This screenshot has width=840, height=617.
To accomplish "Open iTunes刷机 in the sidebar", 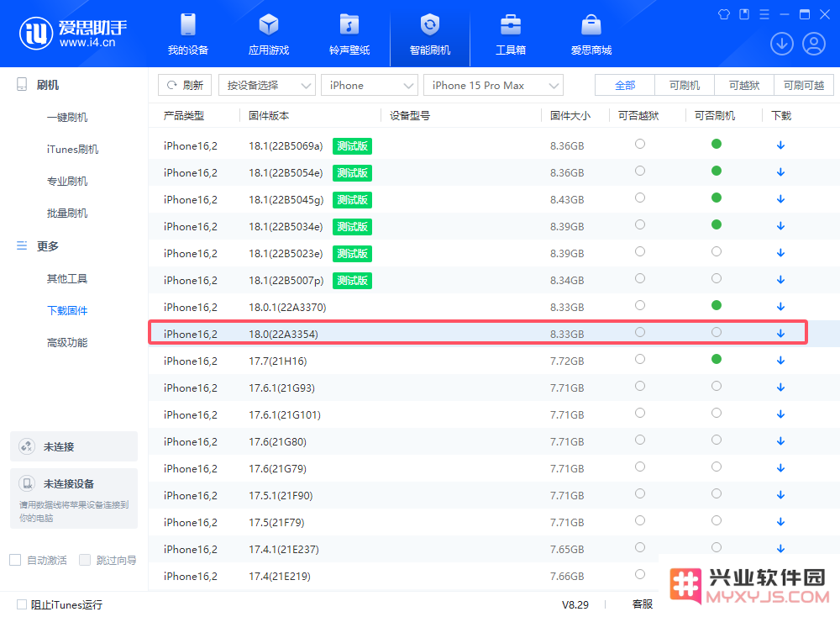I will (72, 149).
